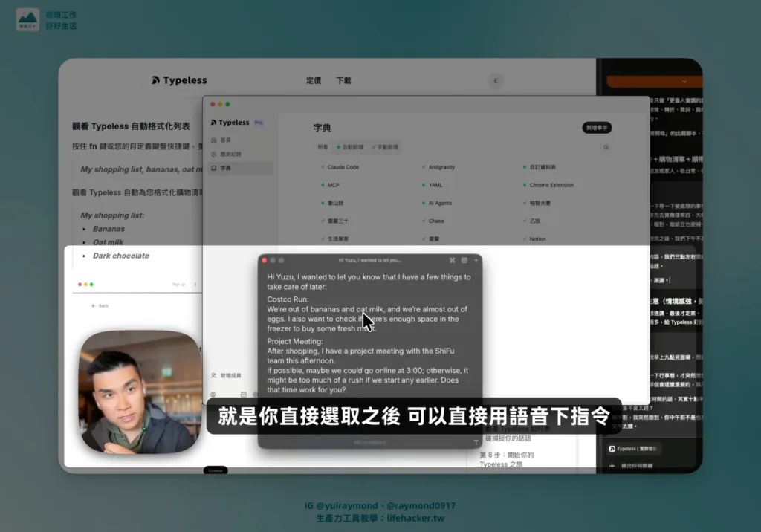761x532 pixels.
Task: Open the 字典 dictionary icon in sidebar
Action: click(x=213, y=168)
